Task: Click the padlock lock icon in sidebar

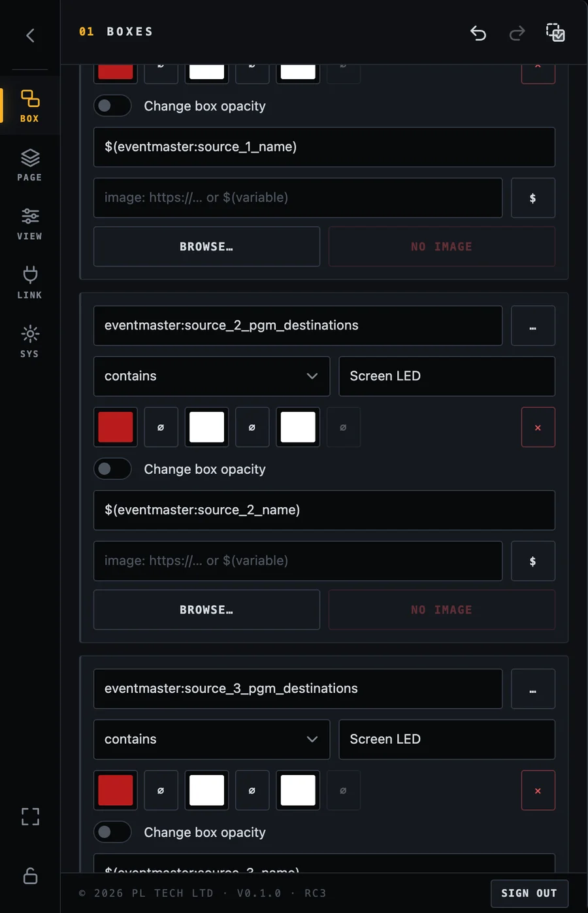Action: [x=30, y=875]
